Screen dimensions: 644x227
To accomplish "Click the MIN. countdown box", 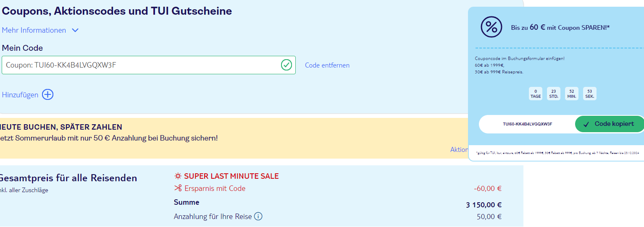I will click(x=572, y=94).
